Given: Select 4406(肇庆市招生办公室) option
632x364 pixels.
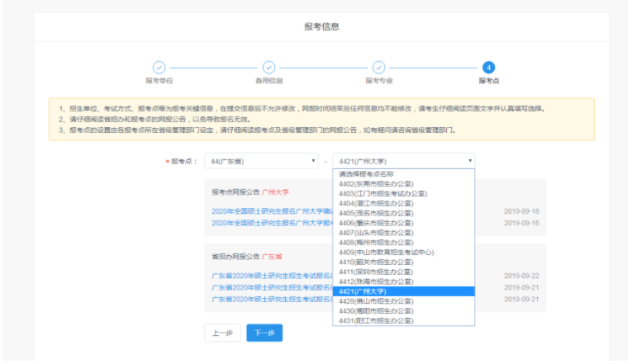Looking at the screenshot, I should coord(403,223).
